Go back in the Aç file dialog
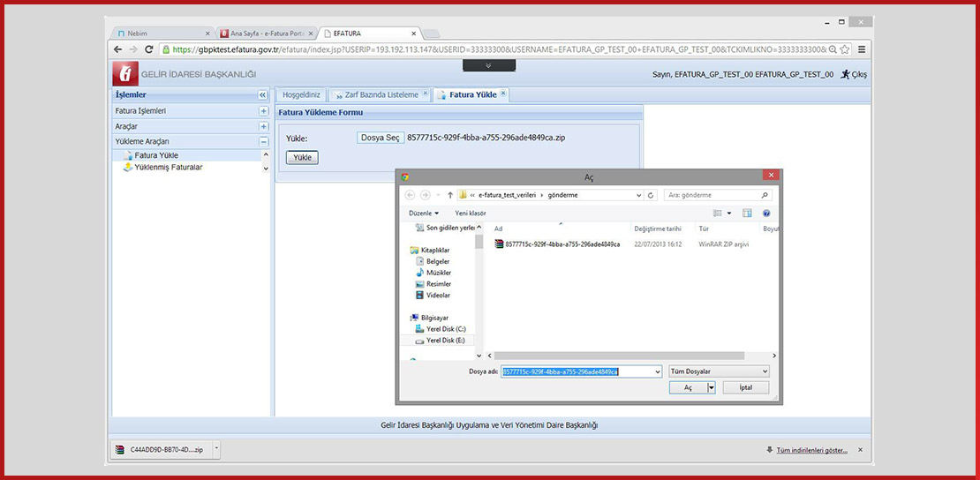The width and height of the screenshot is (980, 480). [410, 195]
